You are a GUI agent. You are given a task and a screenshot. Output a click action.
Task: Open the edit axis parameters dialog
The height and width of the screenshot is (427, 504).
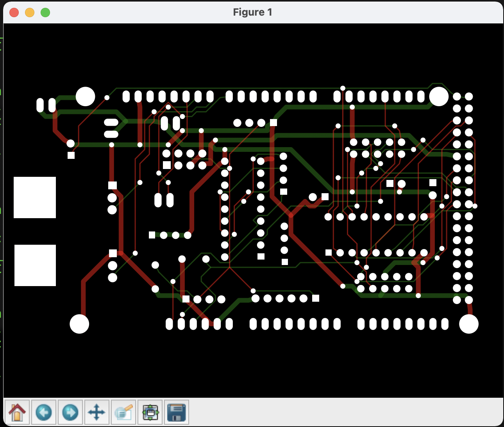[x=123, y=412]
